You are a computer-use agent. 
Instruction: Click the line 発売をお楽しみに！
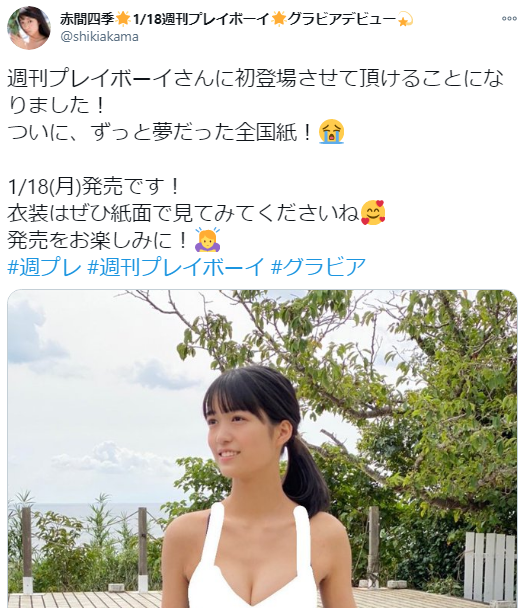pyautogui.click(x=99, y=240)
